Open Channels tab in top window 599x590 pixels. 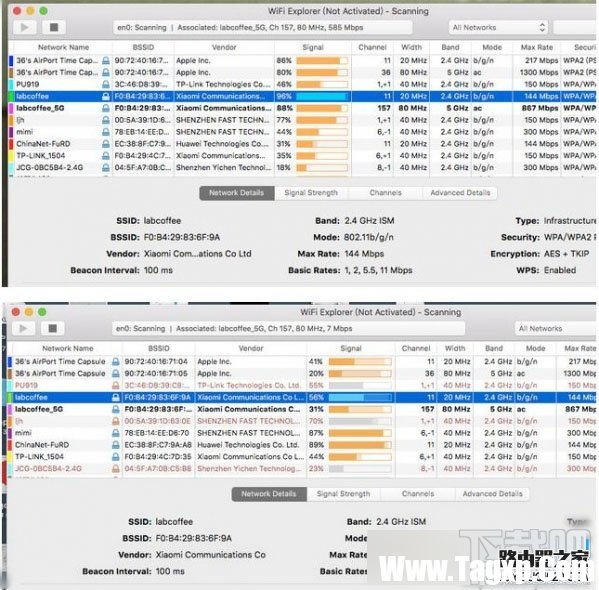click(x=385, y=193)
